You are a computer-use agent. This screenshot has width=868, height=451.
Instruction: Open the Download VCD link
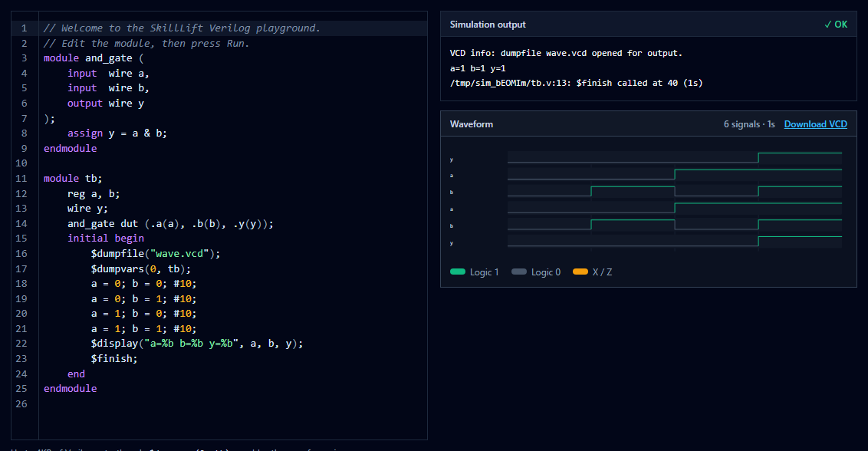tap(815, 124)
